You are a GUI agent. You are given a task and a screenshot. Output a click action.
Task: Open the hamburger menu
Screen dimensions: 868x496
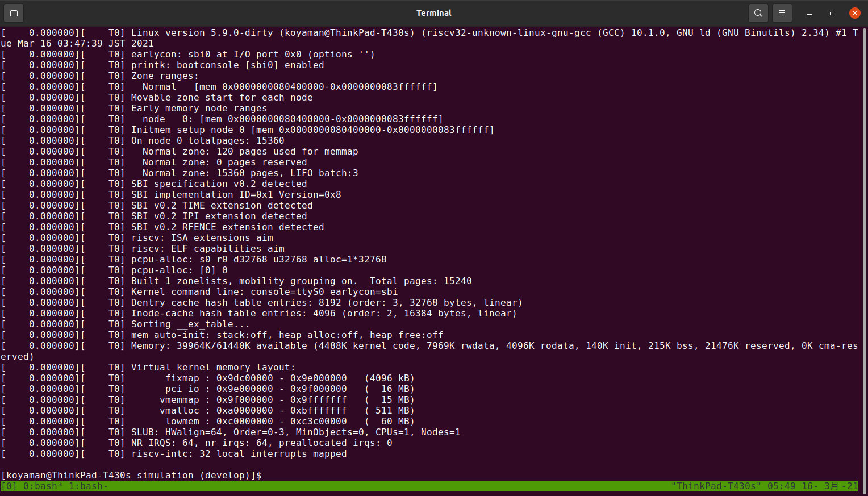tap(782, 13)
